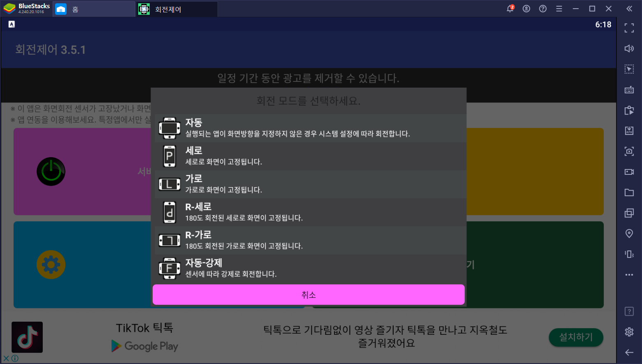Click the portrait P phone icon

[x=169, y=156]
